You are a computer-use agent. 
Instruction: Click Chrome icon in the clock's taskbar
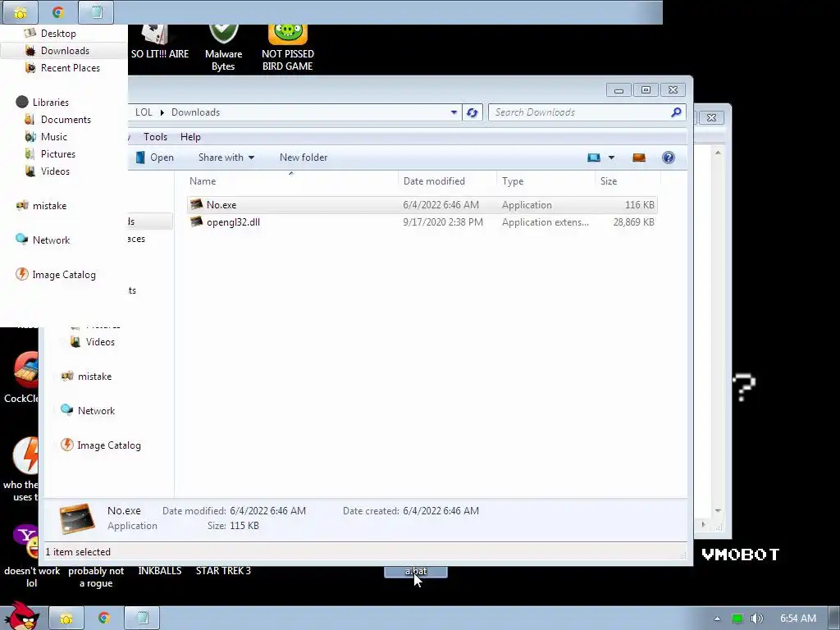(x=104, y=619)
